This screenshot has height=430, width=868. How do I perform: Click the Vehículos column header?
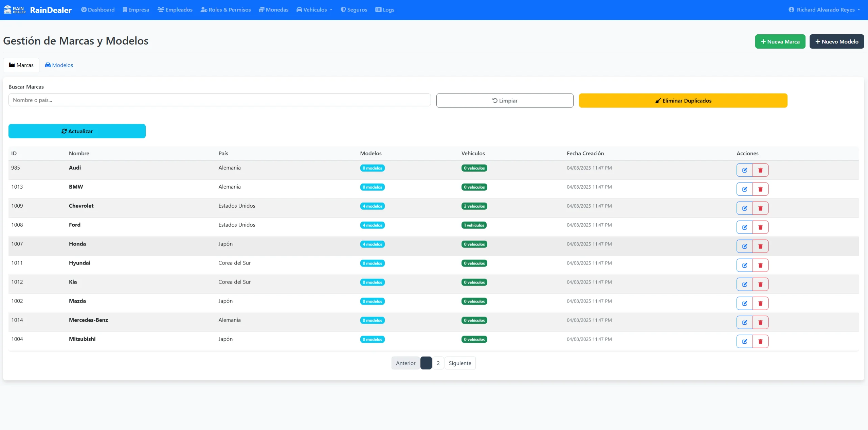click(x=473, y=153)
